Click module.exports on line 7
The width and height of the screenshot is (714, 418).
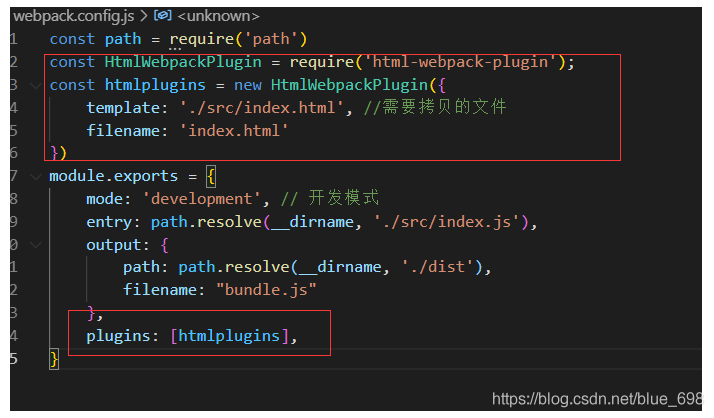(113, 176)
